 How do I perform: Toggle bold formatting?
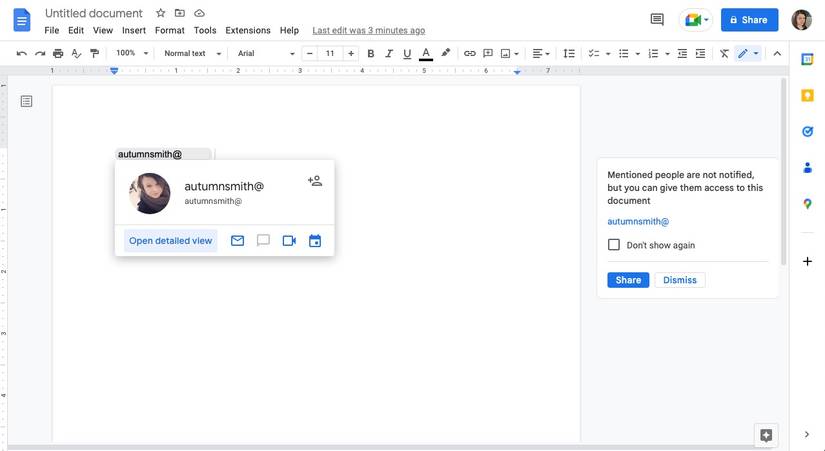[370, 53]
